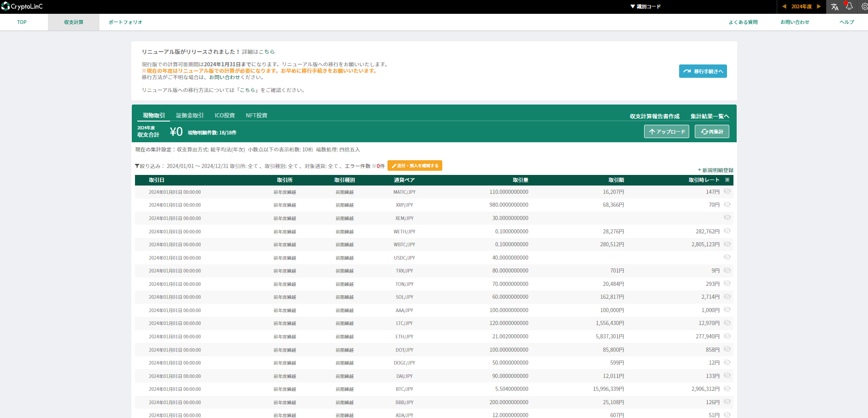Toggle visibility of USDC/JPY row
Image resolution: width=868 pixels, height=418 pixels.
[727, 257]
